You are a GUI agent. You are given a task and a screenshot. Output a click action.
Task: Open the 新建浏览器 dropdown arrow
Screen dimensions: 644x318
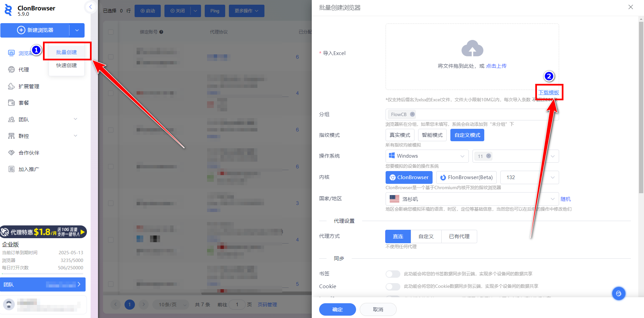tap(77, 30)
